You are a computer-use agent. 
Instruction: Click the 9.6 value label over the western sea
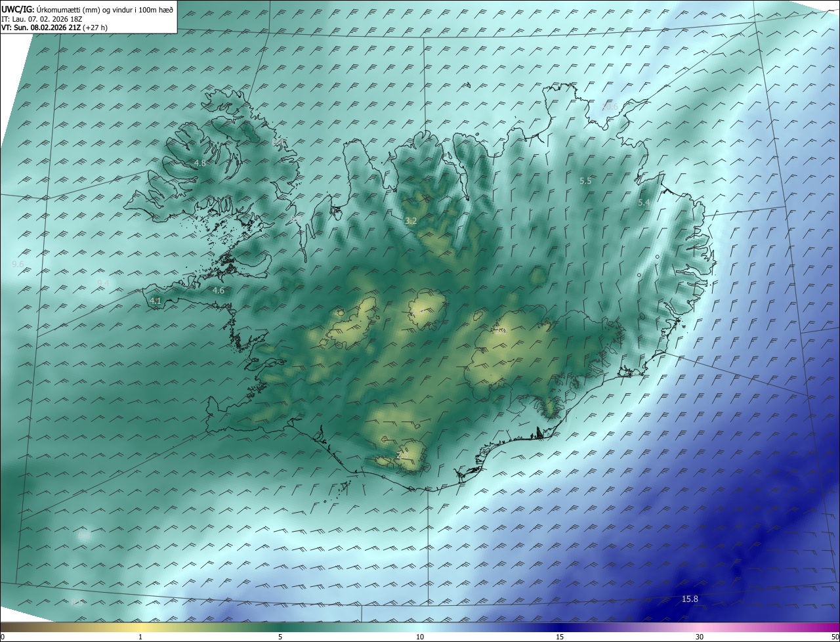(x=18, y=264)
